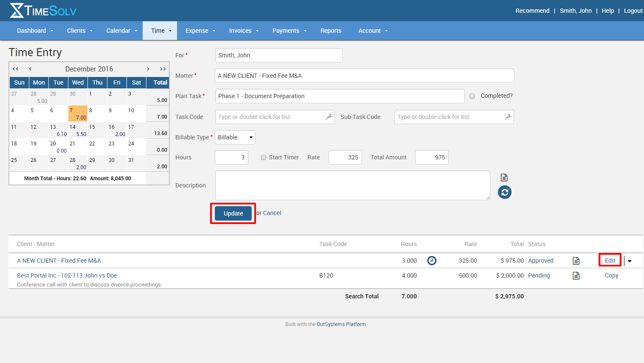
Task: Open notes icon for Best Portal Inc row
Action: tap(576, 276)
